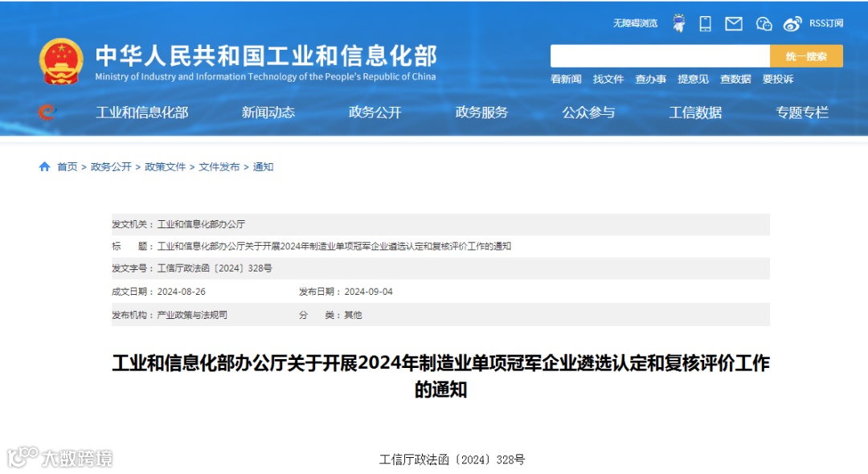
Task: Select 要投诉 quick link
Action: tap(778, 79)
